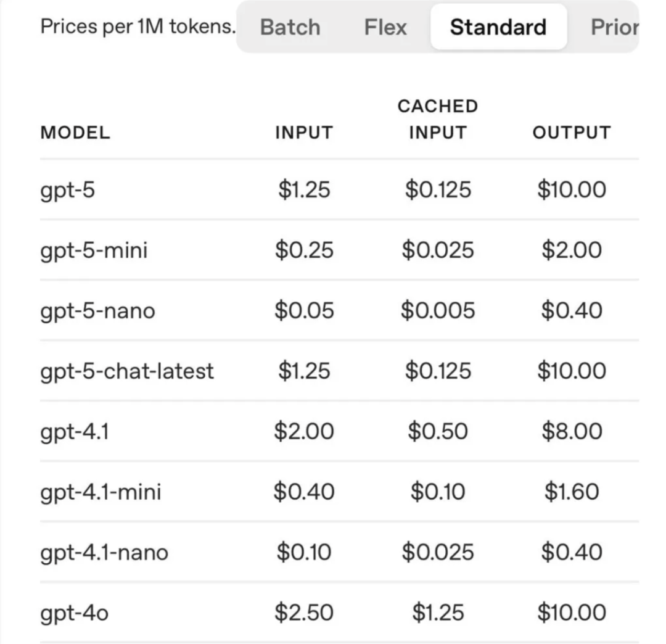Viewport: 666px width, 644px height.
Task: Click the Prices per 1M tokens text
Action: (x=138, y=27)
